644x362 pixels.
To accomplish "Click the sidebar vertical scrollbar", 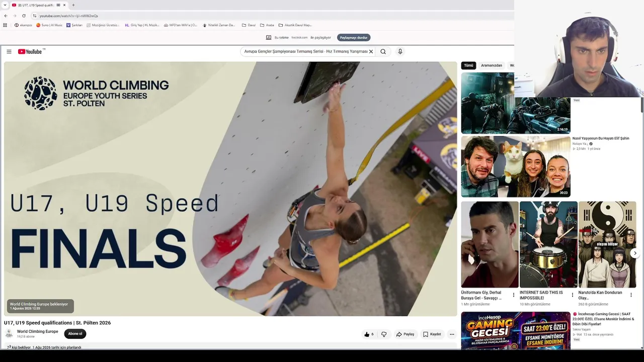I will point(641,105).
